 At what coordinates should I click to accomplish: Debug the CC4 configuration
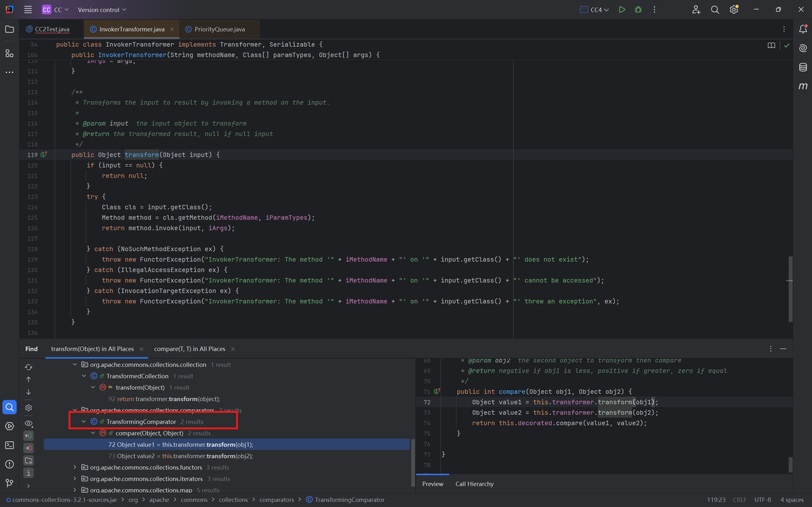[x=638, y=10]
